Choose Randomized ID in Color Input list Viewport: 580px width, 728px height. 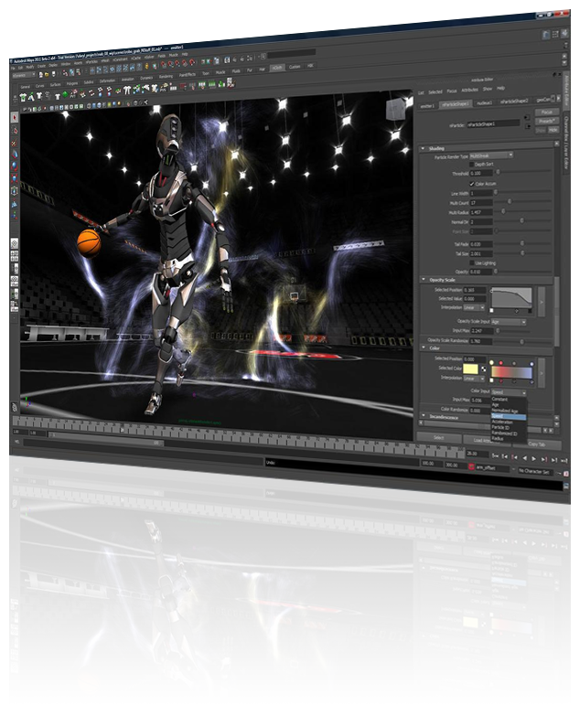[504, 433]
